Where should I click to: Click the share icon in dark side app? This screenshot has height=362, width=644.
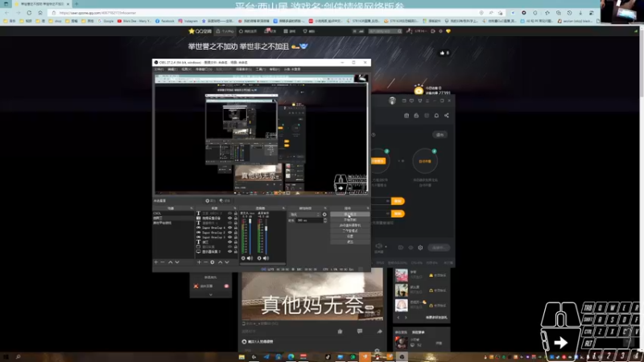tap(447, 116)
